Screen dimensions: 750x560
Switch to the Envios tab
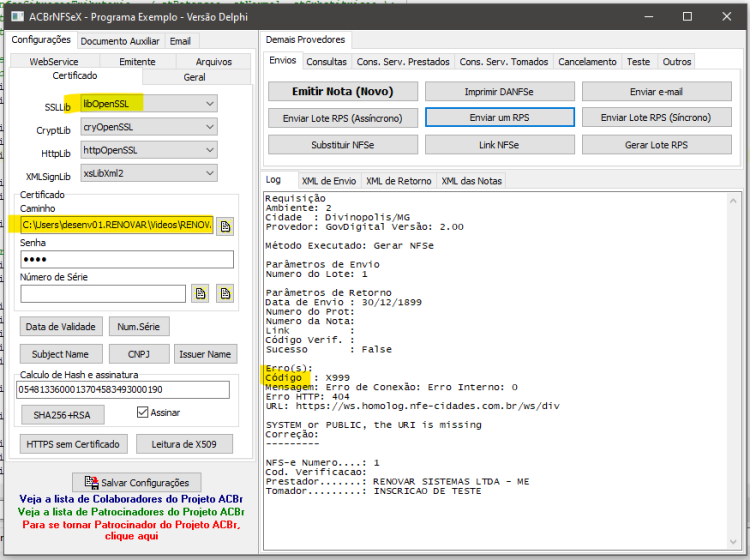click(x=283, y=60)
